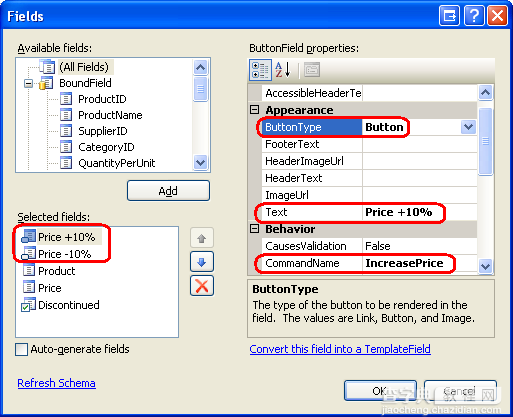Click available fields scrollbar up arrow
513x417 pixels.
click(200, 68)
